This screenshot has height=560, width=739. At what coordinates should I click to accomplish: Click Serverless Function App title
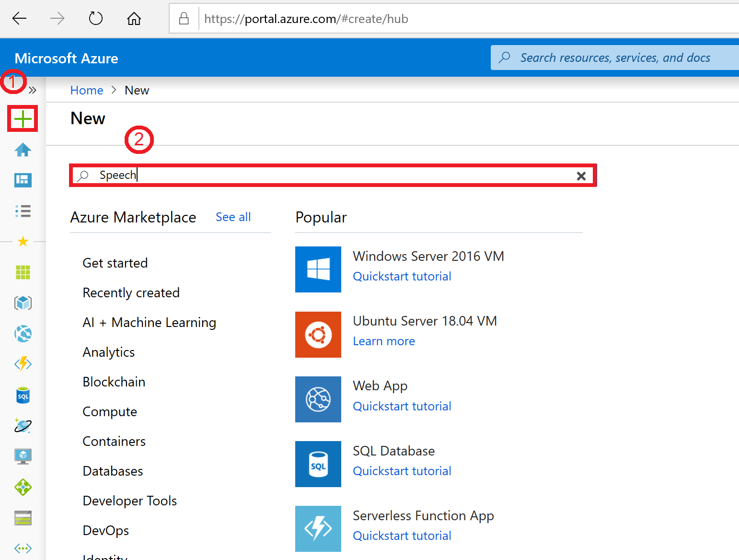[423, 516]
